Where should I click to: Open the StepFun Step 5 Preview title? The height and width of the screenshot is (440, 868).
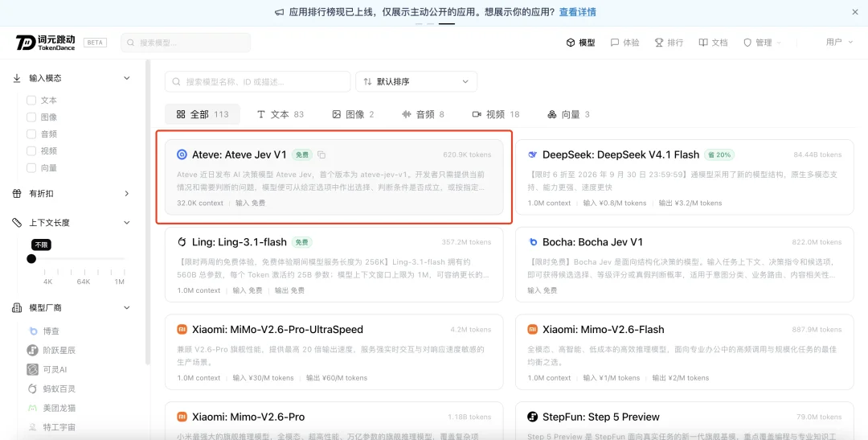pyautogui.click(x=601, y=417)
